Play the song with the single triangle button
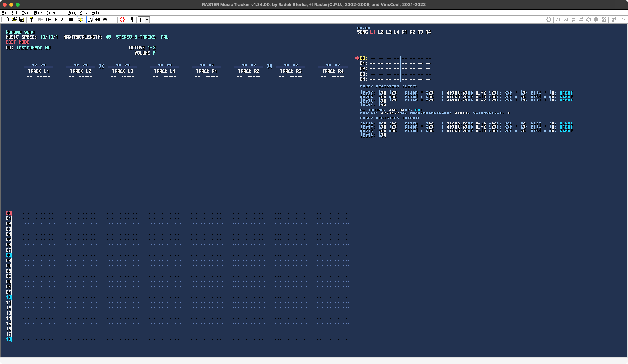 (x=56, y=20)
